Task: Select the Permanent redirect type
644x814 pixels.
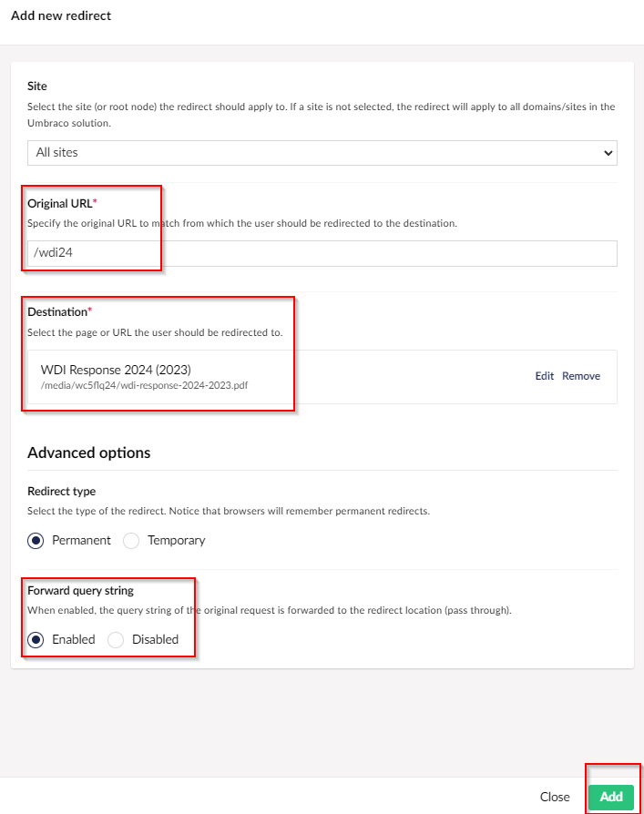Action: point(36,541)
